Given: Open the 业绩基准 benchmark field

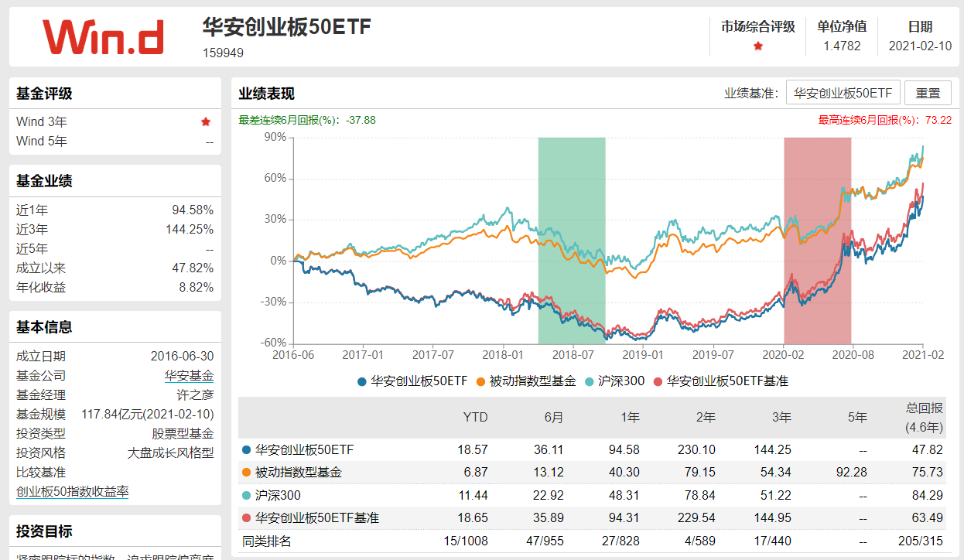Looking at the screenshot, I should click(x=843, y=93).
